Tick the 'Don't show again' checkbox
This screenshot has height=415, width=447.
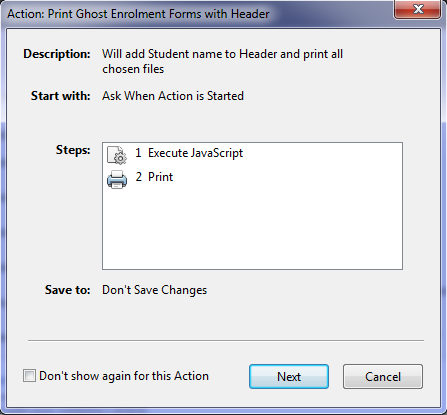pyautogui.click(x=29, y=376)
